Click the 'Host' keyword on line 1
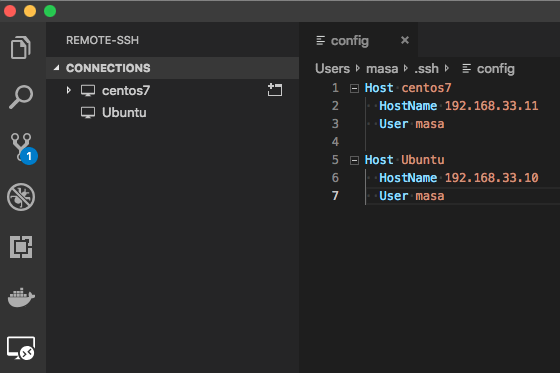Viewport: 560px width, 373px height. [379, 88]
